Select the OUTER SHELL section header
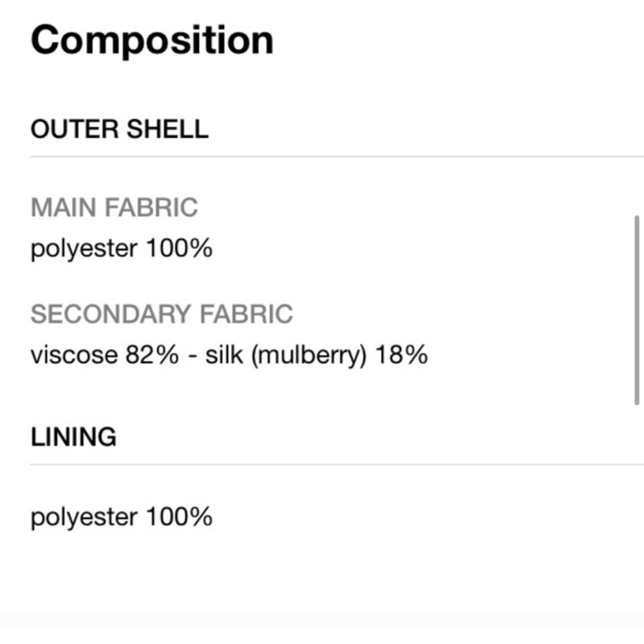This screenshot has height=644, width=644. tap(119, 129)
